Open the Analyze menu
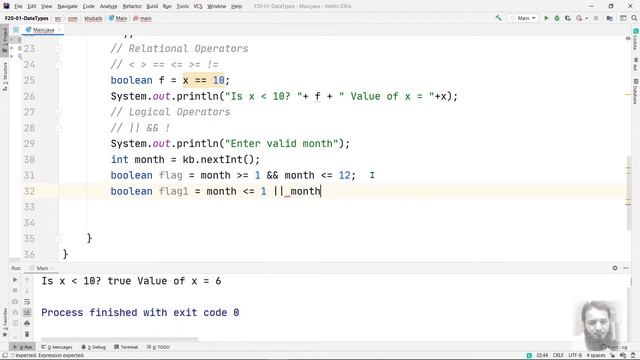 point(109,6)
